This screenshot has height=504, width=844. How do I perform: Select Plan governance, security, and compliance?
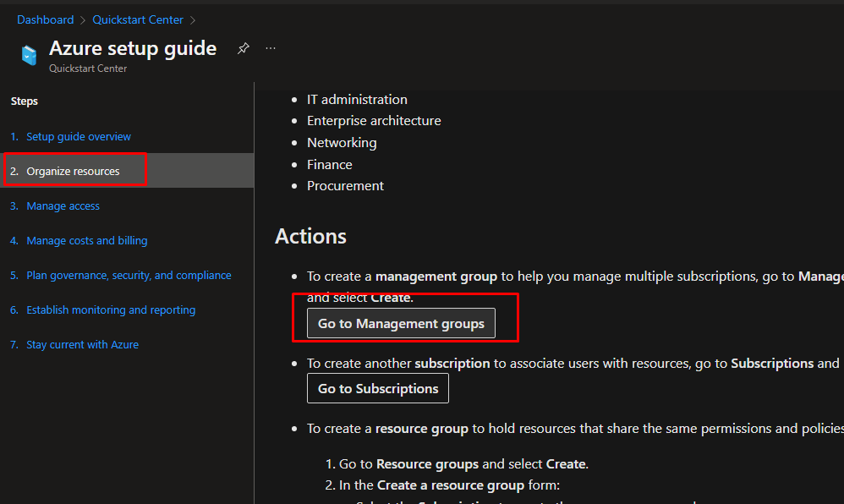pos(129,276)
